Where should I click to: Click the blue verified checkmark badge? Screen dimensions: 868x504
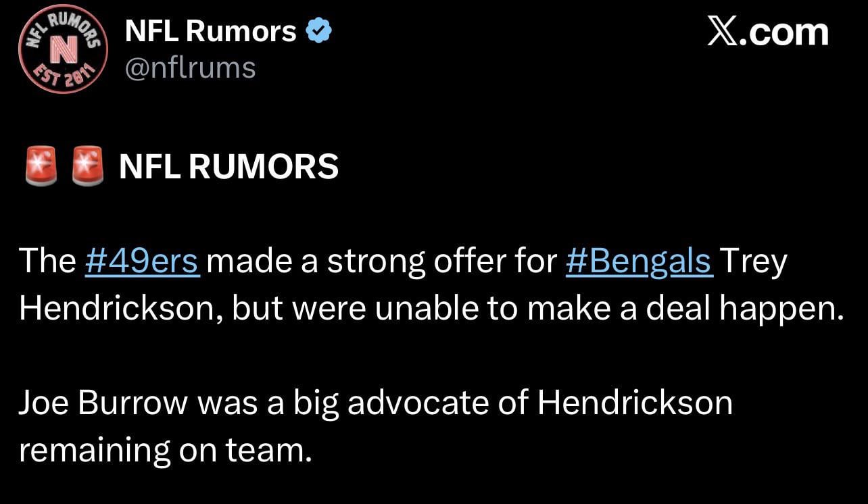(318, 31)
